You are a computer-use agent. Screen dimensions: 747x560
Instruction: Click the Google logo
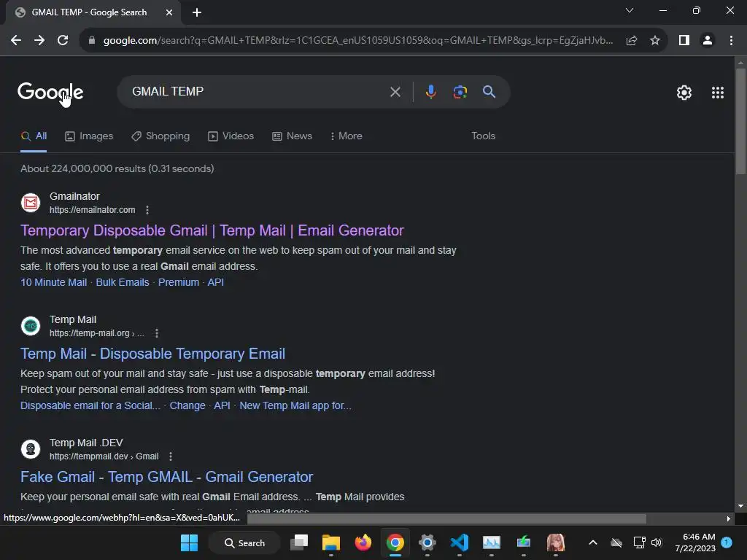[x=50, y=92]
